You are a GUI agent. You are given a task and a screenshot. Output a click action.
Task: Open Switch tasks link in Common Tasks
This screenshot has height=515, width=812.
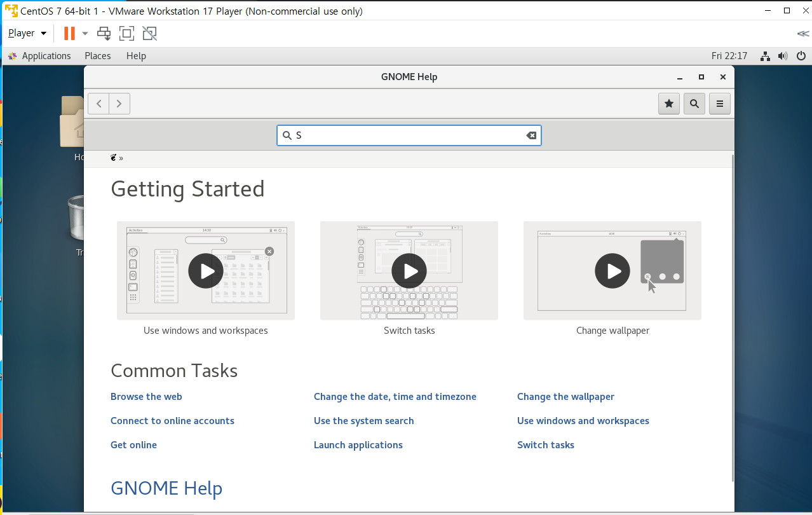pos(546,445)
